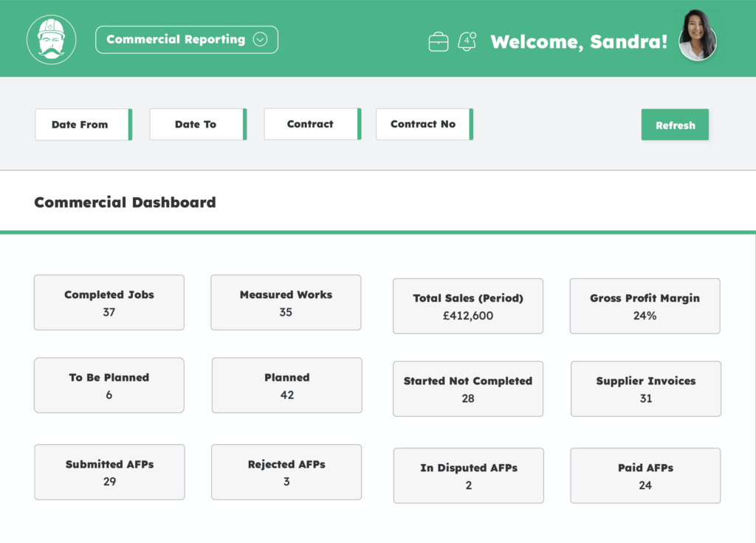Open the Contract No filter field
Viewport: 756px width, 543px height.
click(x=425, y=124)
